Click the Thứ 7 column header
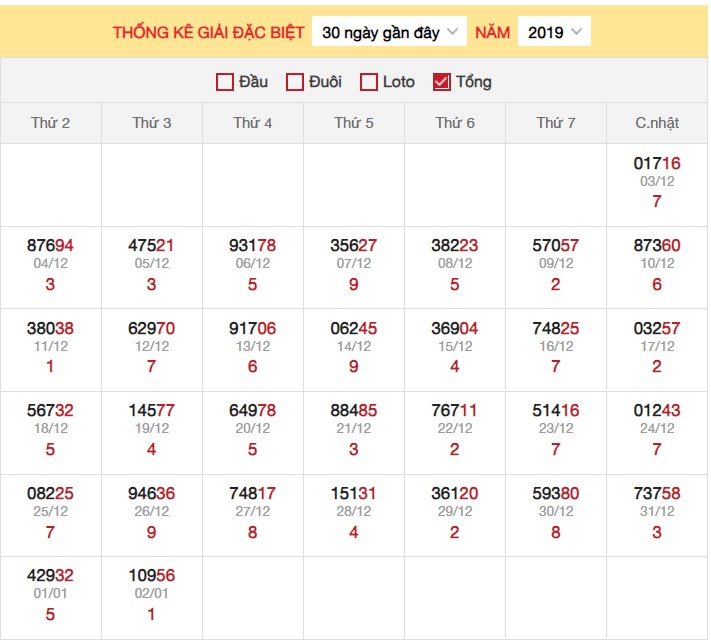This screenshot has height=640, width=711. click(x=556, y=123)
